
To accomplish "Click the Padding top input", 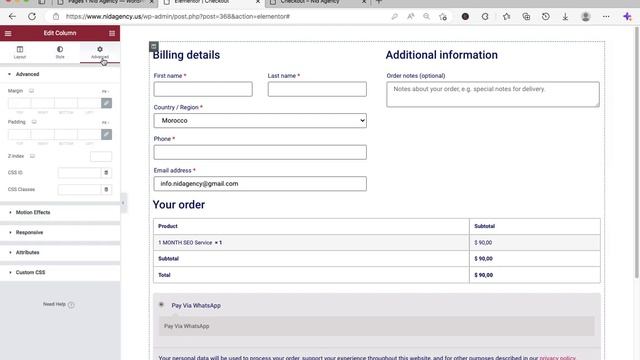I will tap(19, 134).
